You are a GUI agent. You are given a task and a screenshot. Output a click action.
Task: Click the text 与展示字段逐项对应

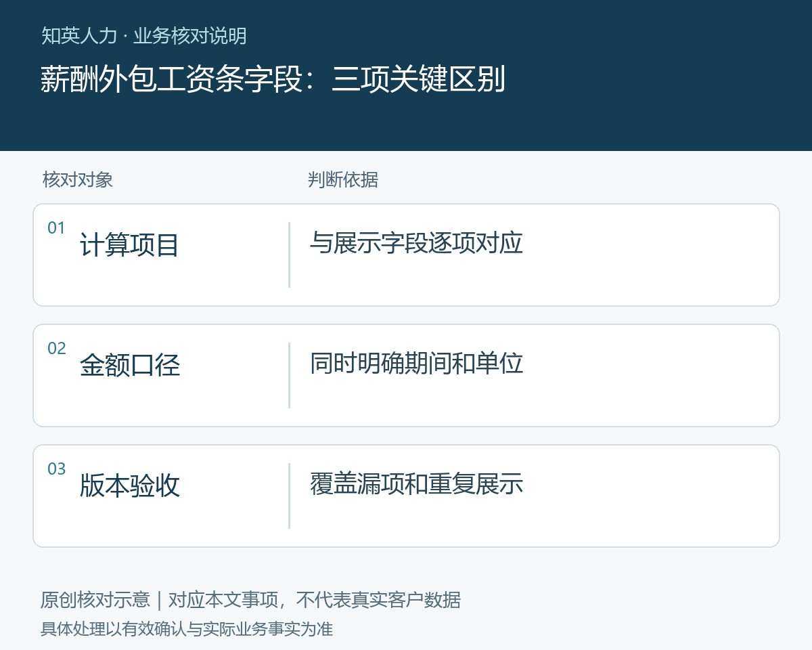coord(416,242)
